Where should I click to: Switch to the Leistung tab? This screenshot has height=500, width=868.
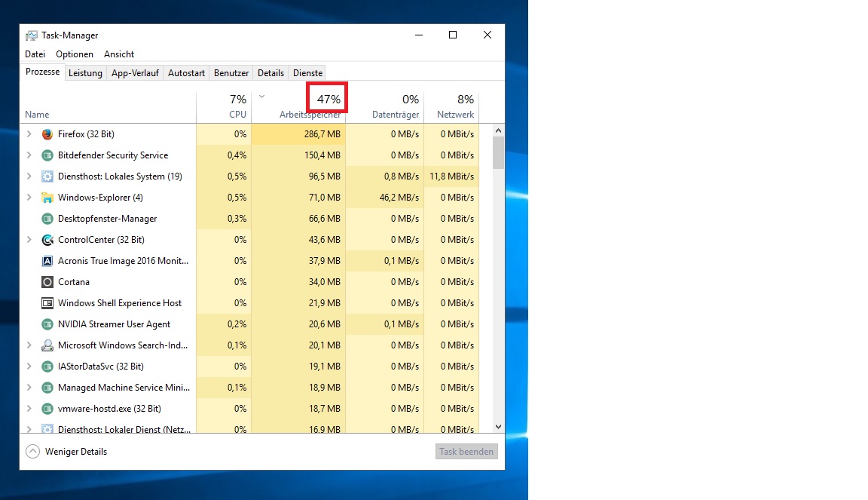tap(85, 72)
